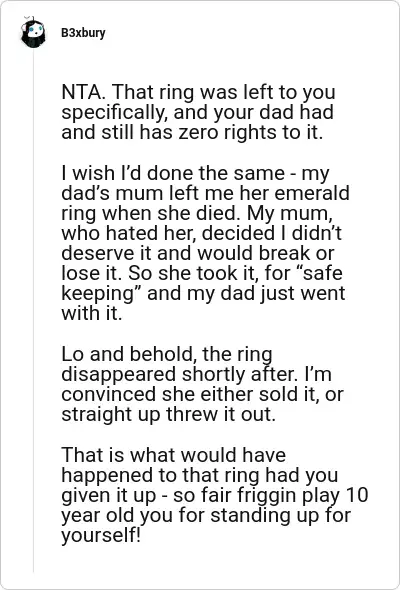Select the line 'That is what would have'
Screen dimensions: 400x590
(173, 455)
